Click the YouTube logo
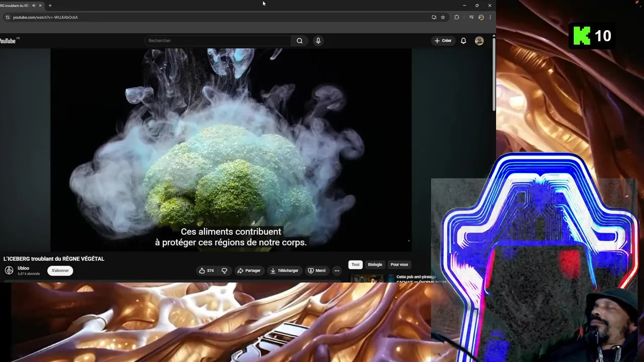The width and height of the screenshot is (644, 362). [x=9, y=41]
